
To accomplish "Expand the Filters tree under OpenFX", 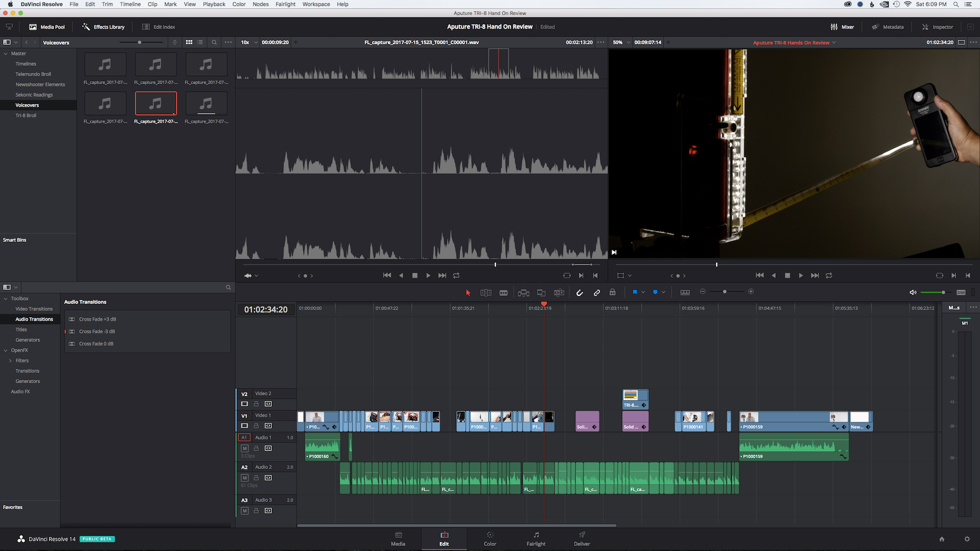I will point(10,361).
